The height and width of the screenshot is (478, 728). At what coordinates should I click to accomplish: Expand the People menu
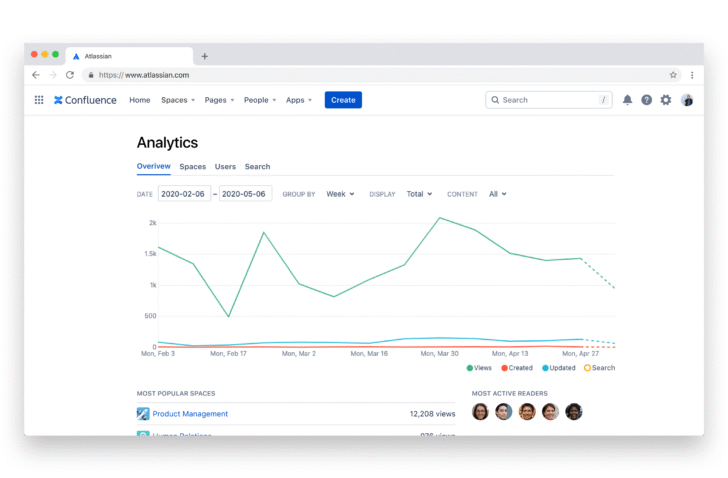[260, 100]
